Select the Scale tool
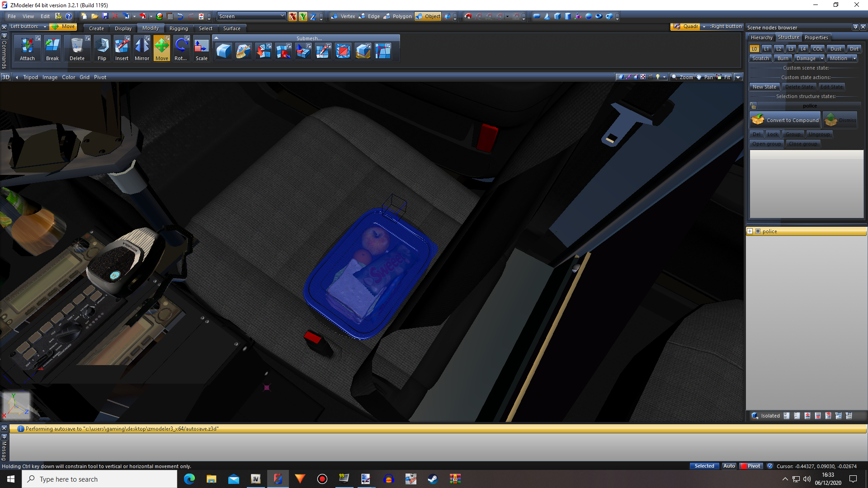The image size is (868, 488). point(201,49)
